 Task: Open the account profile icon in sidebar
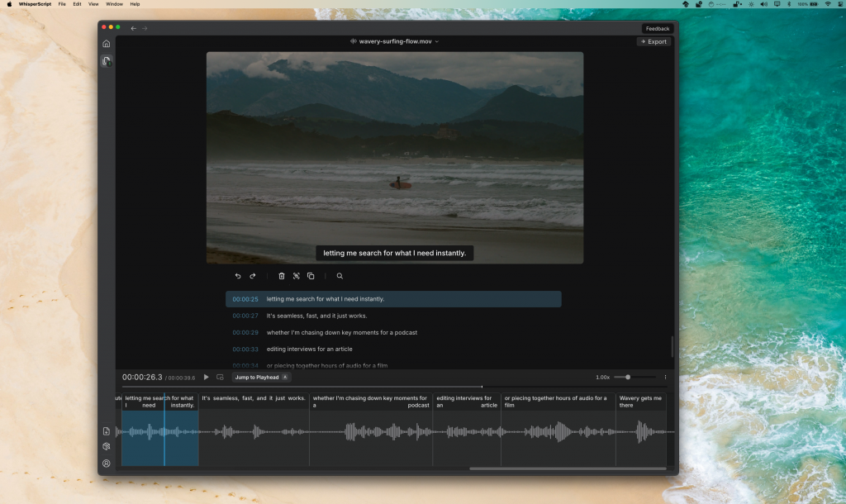click(x=107, y=463)
